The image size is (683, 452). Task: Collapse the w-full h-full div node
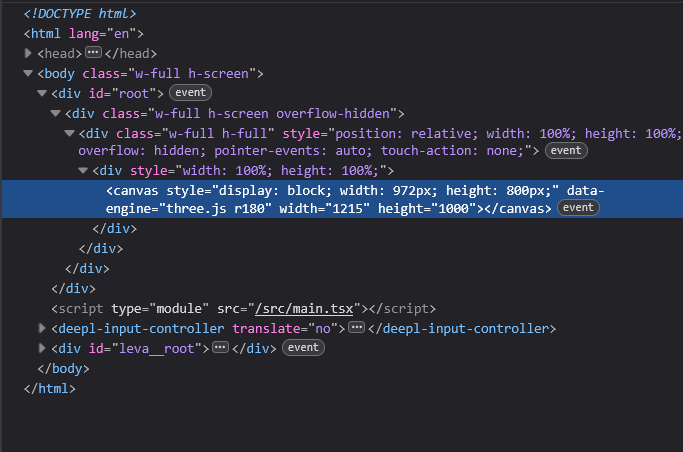click(70, 133)
